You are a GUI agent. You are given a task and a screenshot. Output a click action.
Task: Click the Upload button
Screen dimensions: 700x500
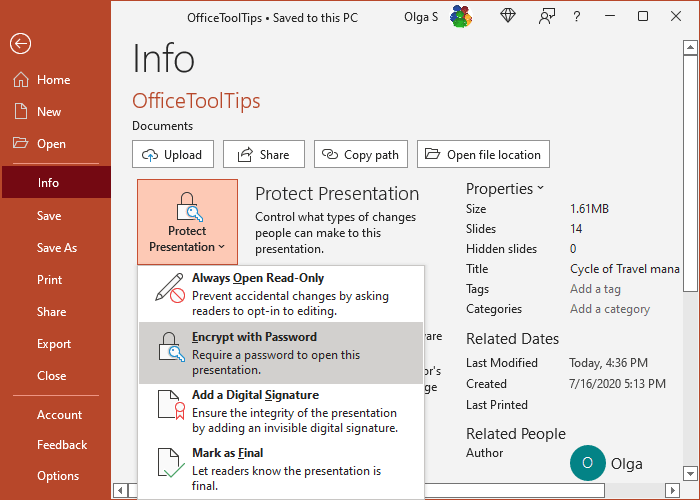tap(172, 155)
